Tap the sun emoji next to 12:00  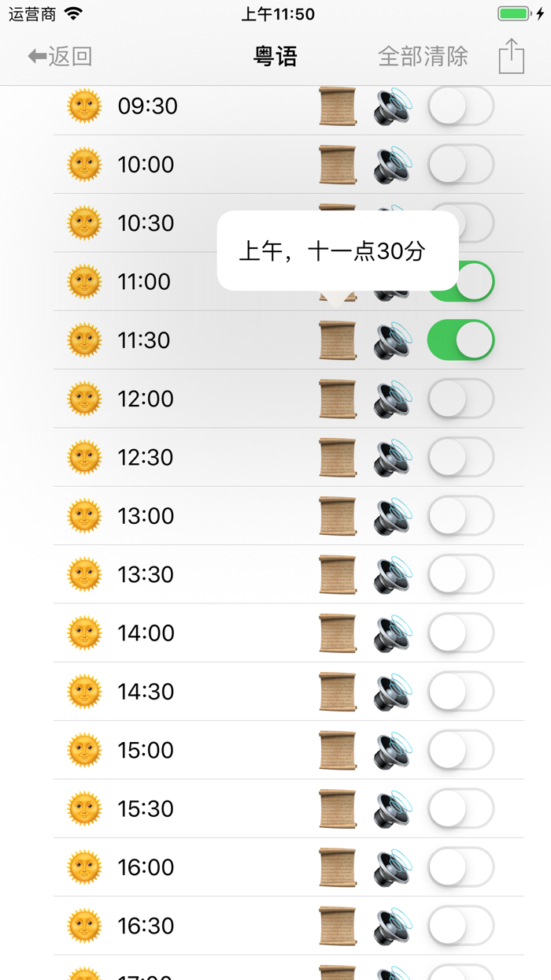(x=84, y=398)
